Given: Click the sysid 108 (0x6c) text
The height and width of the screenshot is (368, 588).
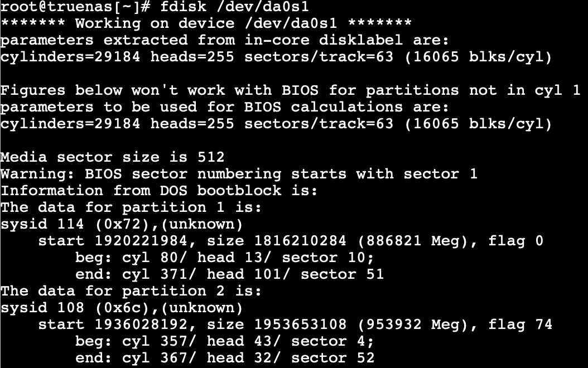Looking at the screenshot, I should 122,308.
